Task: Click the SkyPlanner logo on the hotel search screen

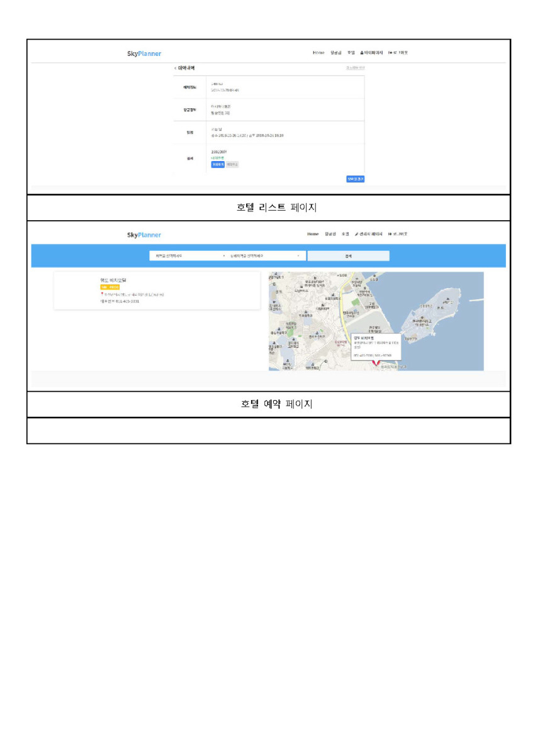Action: [x=144, y=235]
